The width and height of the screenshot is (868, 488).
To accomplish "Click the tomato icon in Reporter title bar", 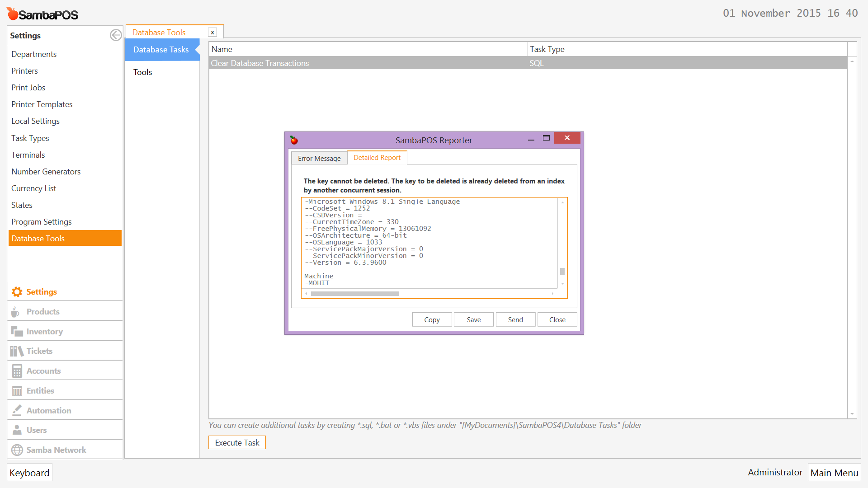I will pos(294,140).
